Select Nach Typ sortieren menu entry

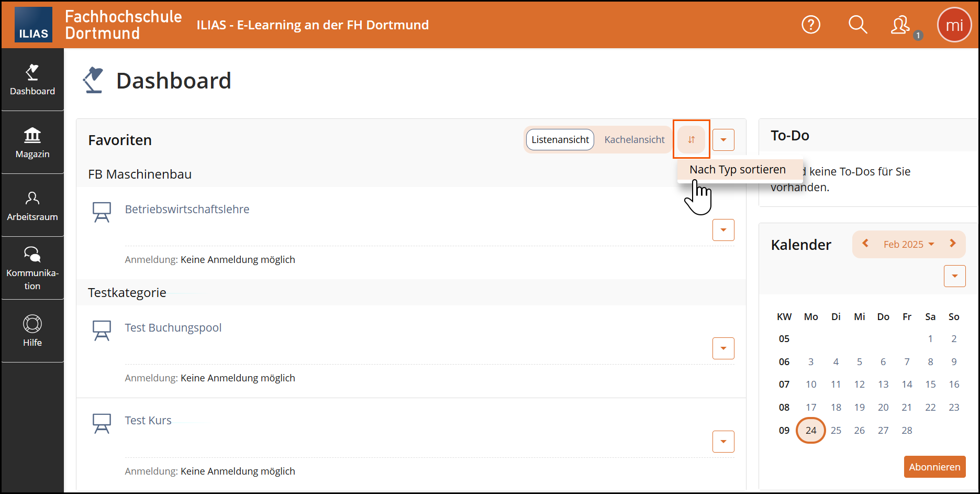point(737,170)
